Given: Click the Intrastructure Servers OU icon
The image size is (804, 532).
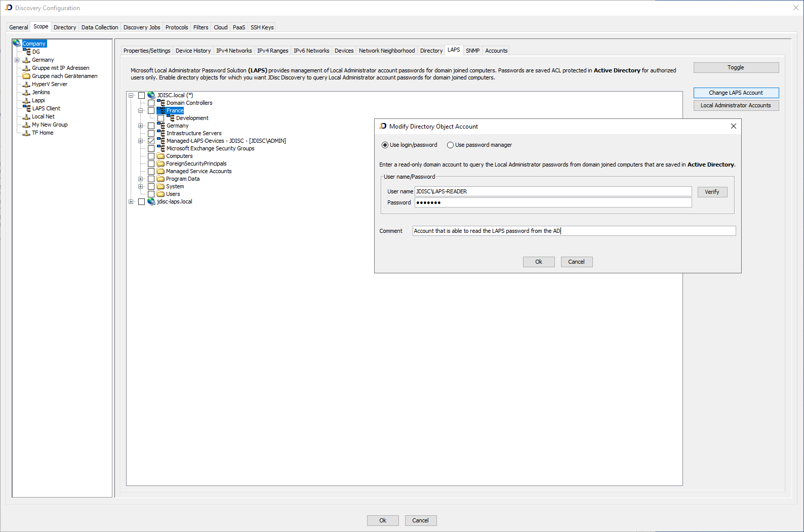Looking at the screenshot, I should tap(161, 133).
